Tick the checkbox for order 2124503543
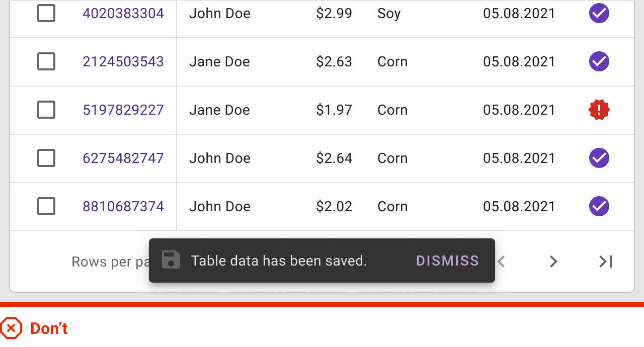Viewport: 644px width, 347px height. click(46, 61)
